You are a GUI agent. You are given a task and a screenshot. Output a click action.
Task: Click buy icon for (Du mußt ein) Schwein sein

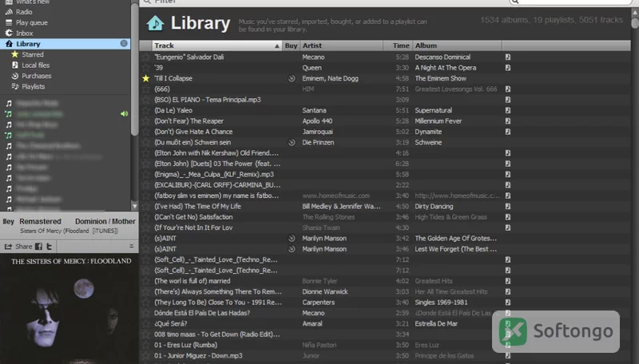(292, 143)
